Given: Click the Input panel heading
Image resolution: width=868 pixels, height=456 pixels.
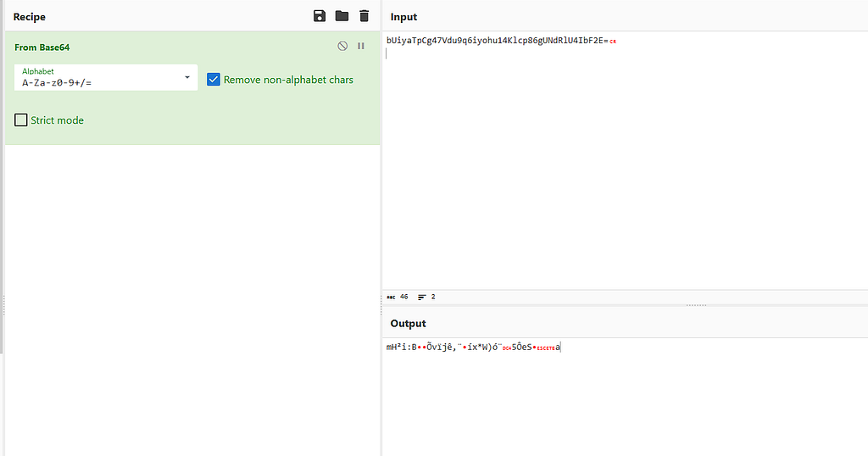Looking at the screenshot, I should click(403, 17).
